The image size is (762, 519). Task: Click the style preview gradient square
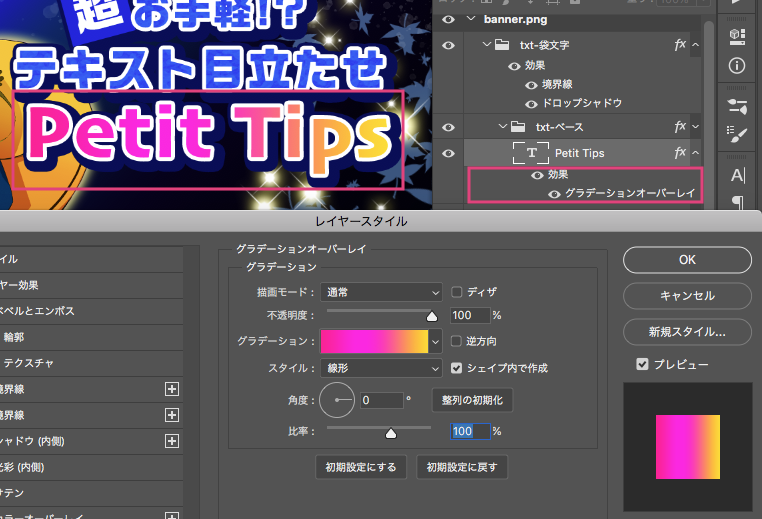coord(688,447)
